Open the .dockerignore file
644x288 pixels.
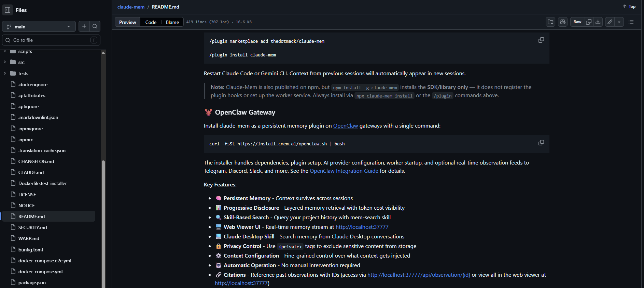(33, 84)
